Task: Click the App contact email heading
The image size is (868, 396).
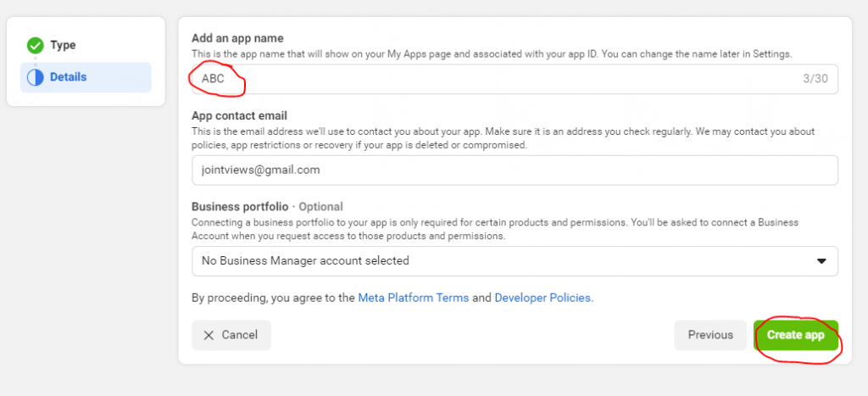Action: [x=239, y=116]
